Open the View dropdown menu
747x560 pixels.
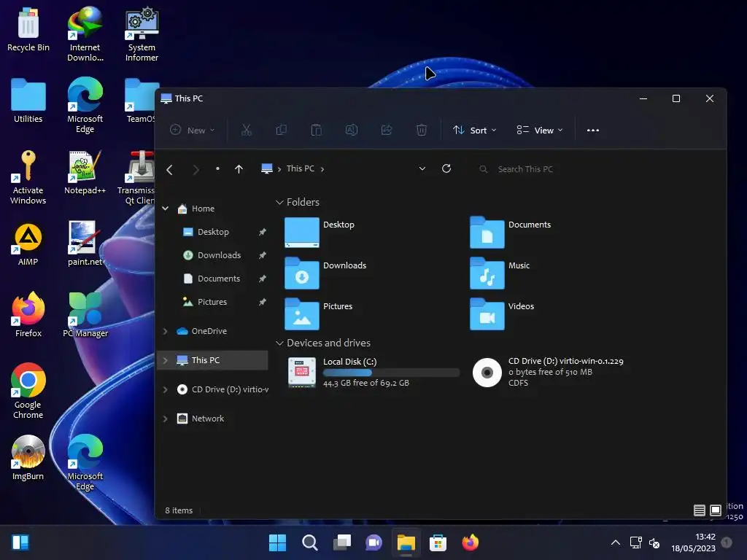point(540,130)
